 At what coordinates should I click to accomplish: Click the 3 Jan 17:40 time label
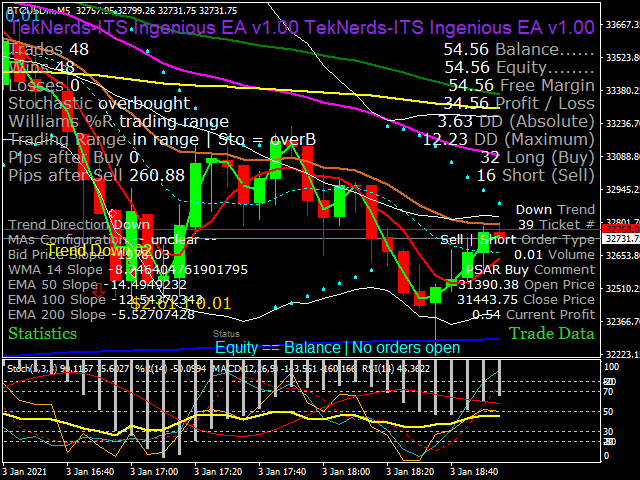[282, 472]
